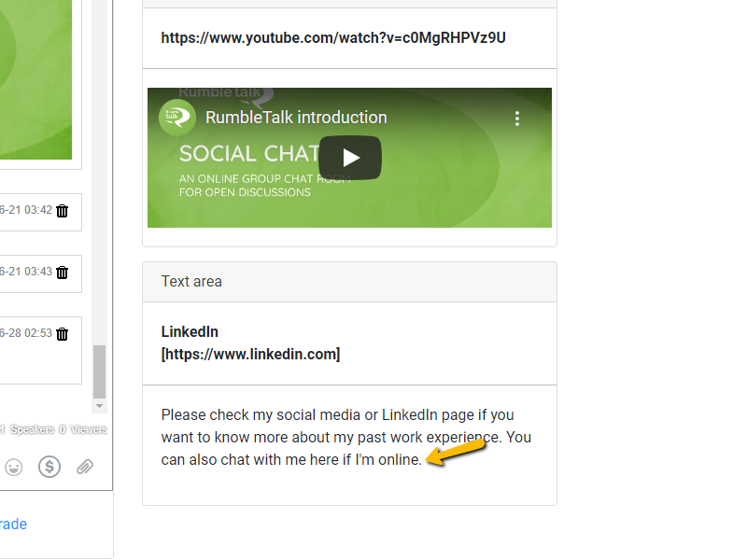Click the YouTube watch URL text
The width and height of the screenshot is (747, 560).
click(x=333, y=38)
